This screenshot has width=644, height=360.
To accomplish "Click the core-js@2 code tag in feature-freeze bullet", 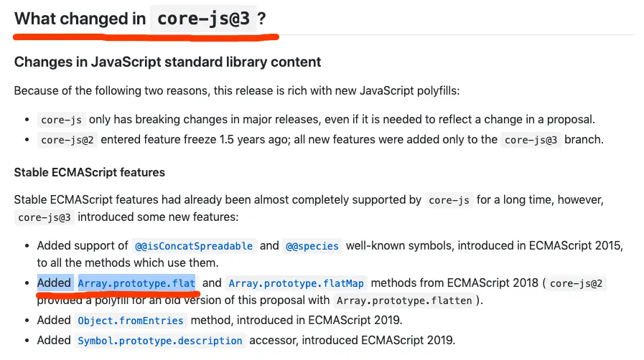I will (67, 141).
